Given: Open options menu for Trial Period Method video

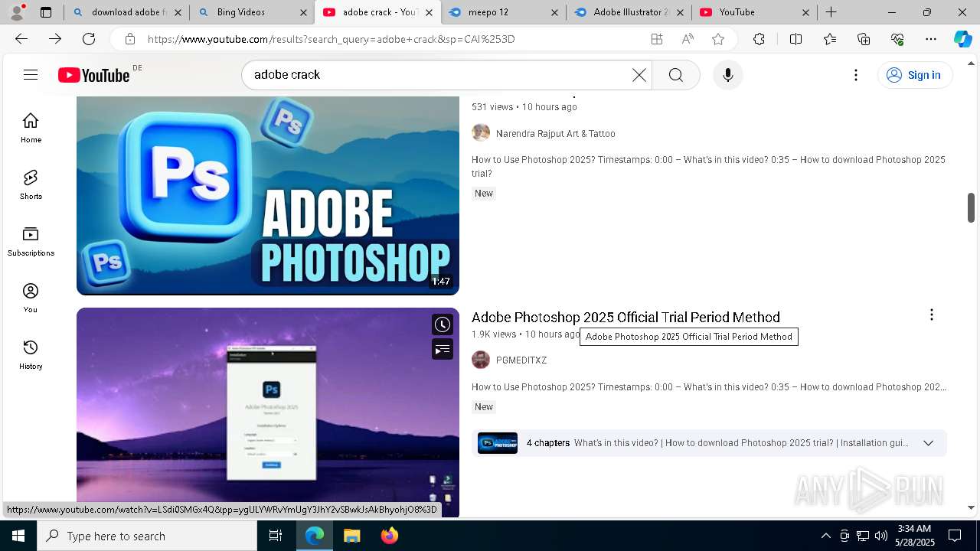Looking at the screenshot, I should 931,315.
